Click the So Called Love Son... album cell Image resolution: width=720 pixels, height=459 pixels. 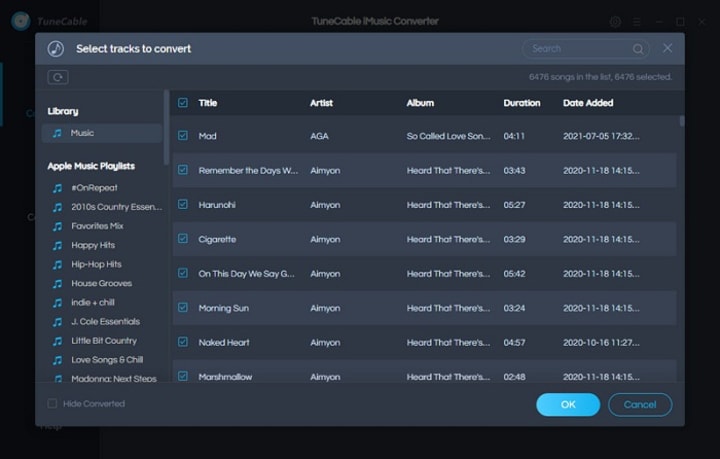click(448, 136)
